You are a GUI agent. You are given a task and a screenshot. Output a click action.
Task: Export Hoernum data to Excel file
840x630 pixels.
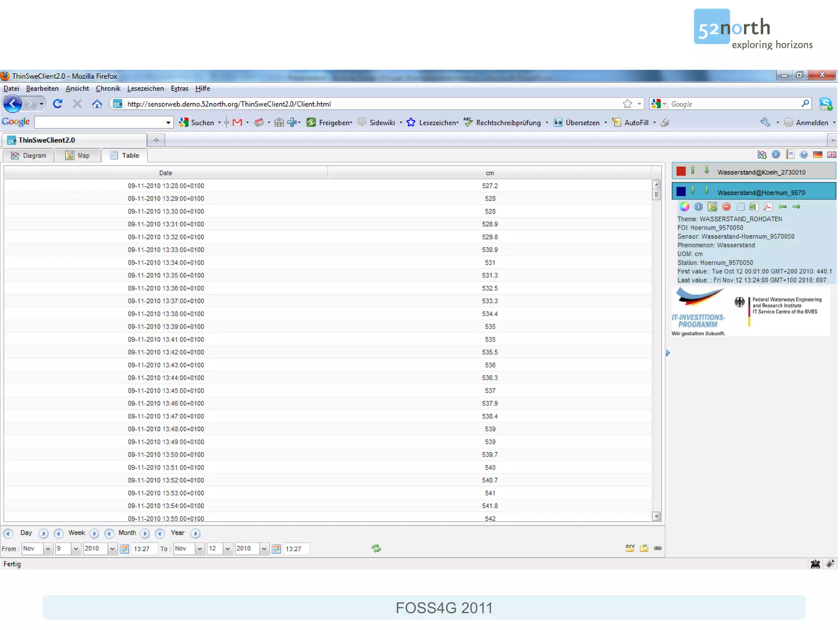pos(753,207)
